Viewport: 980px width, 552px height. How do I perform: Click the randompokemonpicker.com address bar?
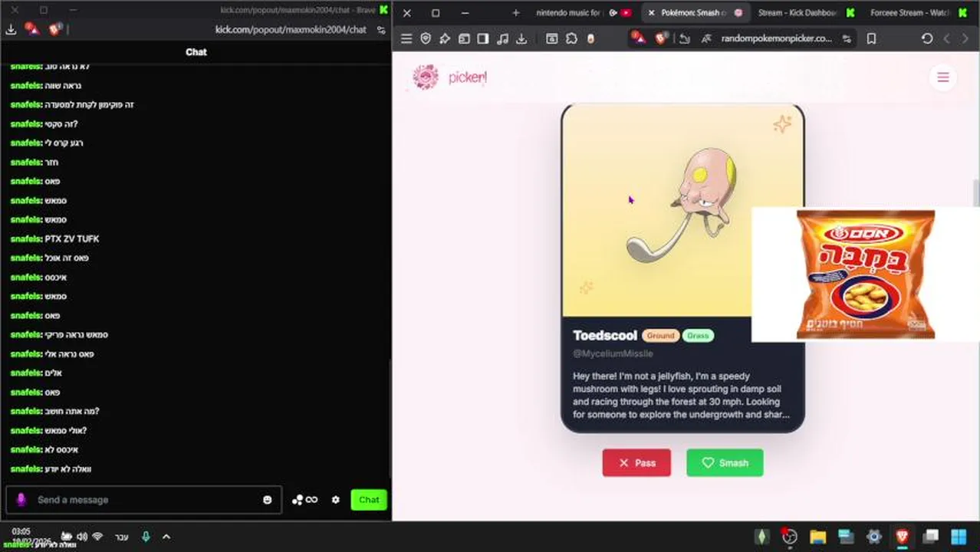pyautogui.click(x=776, y=38)
